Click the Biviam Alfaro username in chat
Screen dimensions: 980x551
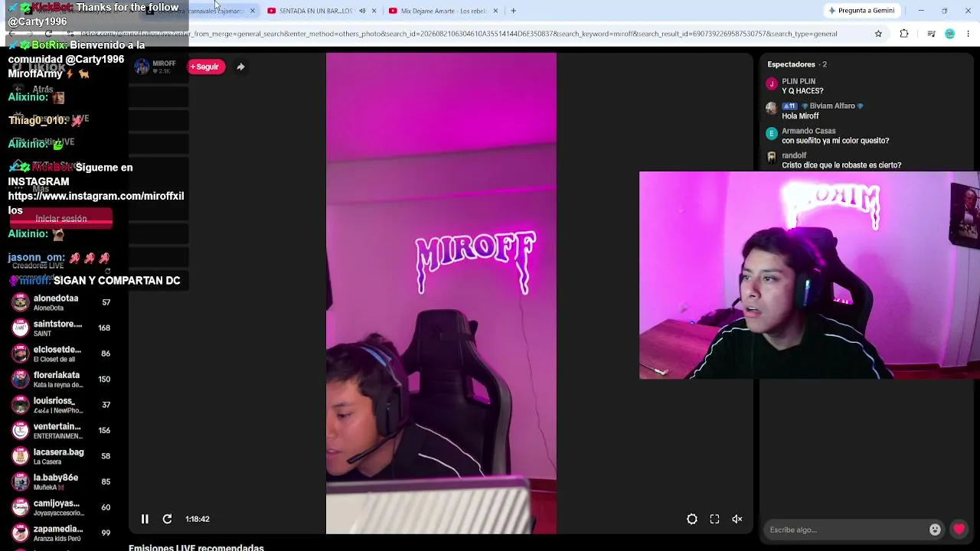pyautogui.click(x=832, y=106)
